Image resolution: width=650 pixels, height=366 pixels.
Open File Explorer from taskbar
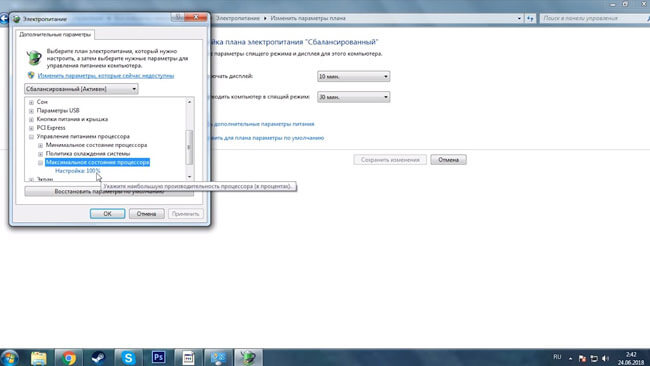pyautogui.click(x=39, y=357)
